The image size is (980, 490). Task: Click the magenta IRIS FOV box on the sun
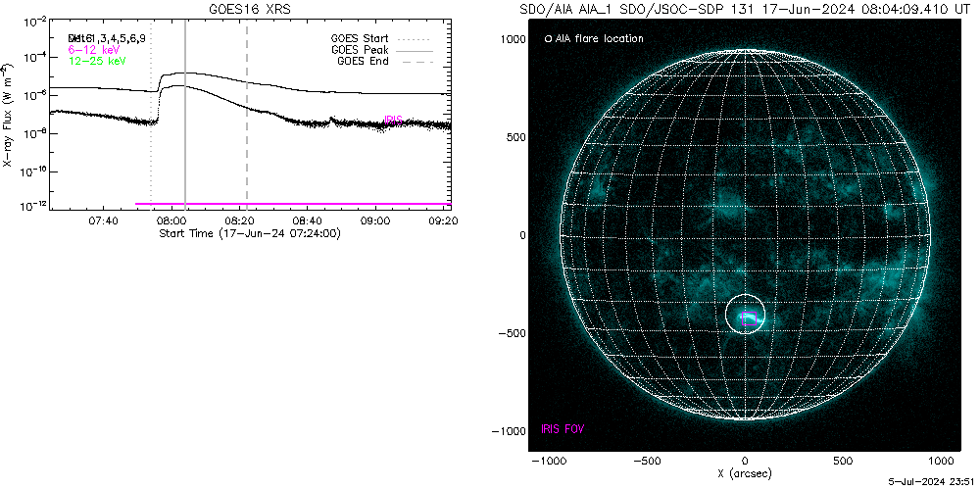[x=750, y=318]
